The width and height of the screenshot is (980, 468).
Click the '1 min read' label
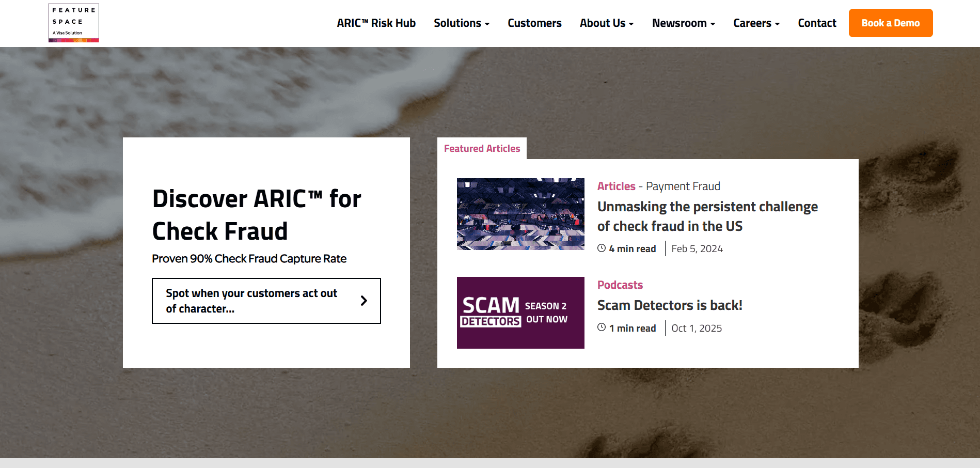[633, 329]
